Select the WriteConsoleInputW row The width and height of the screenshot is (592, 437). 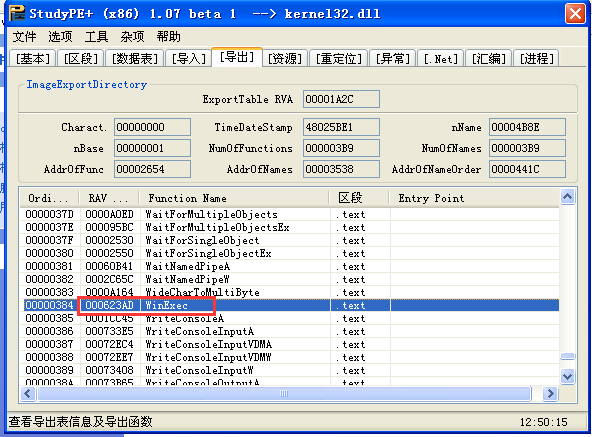tap(290, 370)
